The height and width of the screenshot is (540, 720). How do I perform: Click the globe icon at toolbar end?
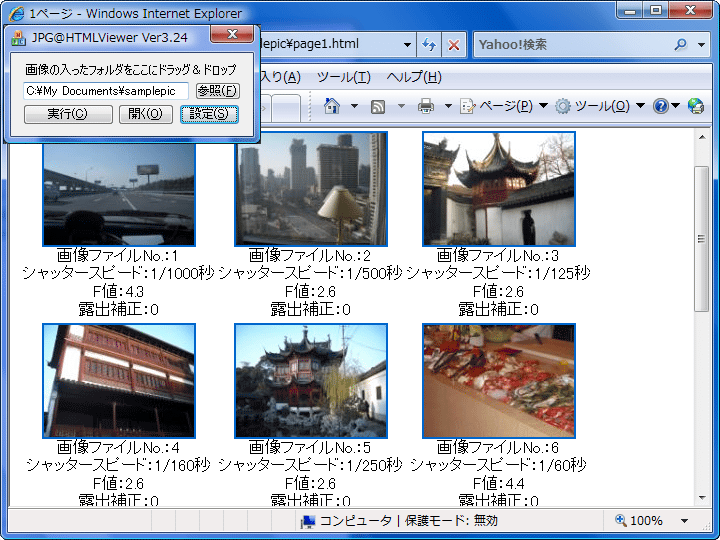click(x=696, y=107)
